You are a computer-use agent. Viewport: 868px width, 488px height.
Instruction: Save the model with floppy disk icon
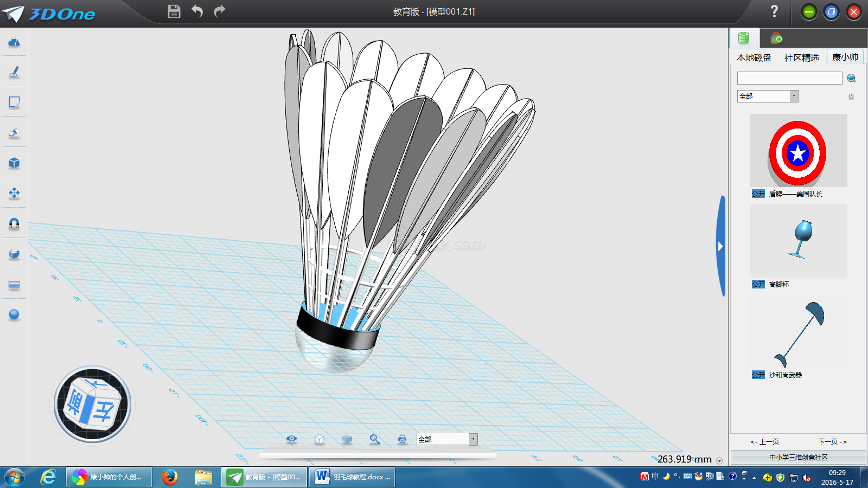(174, 11)
